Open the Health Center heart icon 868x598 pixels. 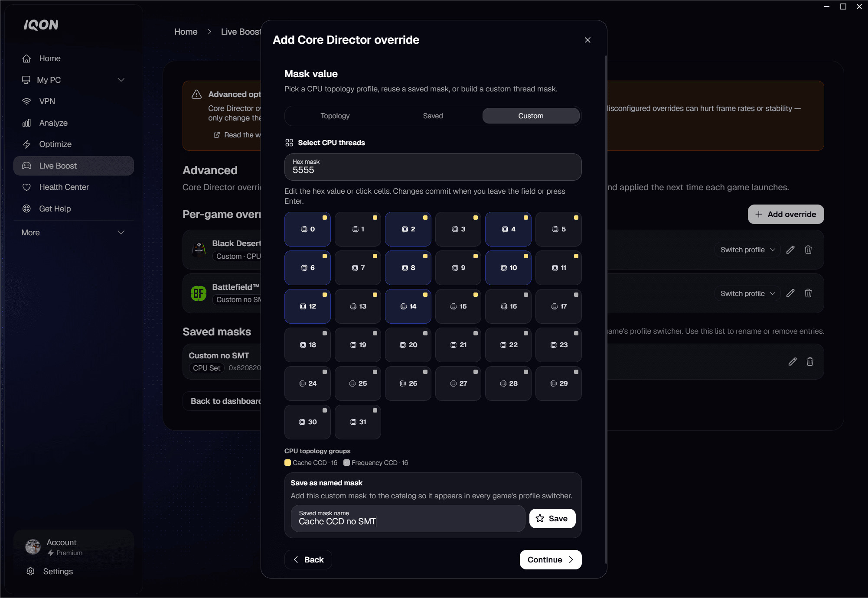[26, 187]
